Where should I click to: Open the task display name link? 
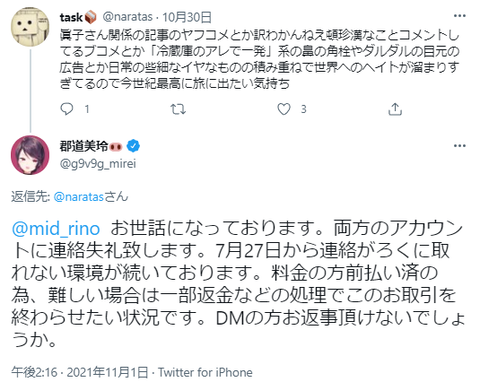(71, 17)
